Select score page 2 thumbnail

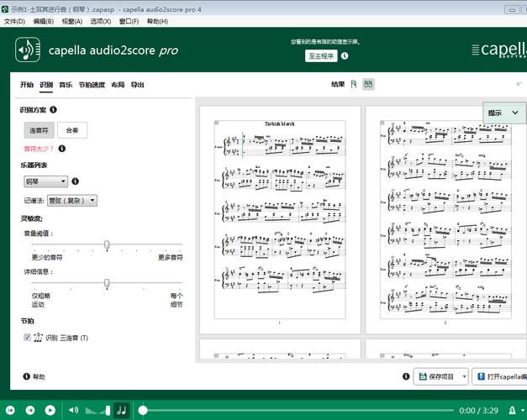click(x=445, y=219)
